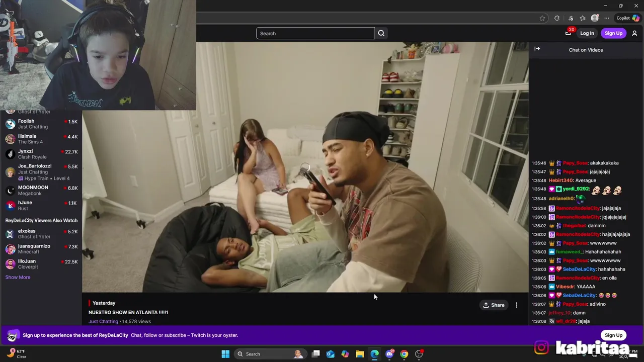
Task: Open hJune channel in sidebar
Action: point(41,205)
